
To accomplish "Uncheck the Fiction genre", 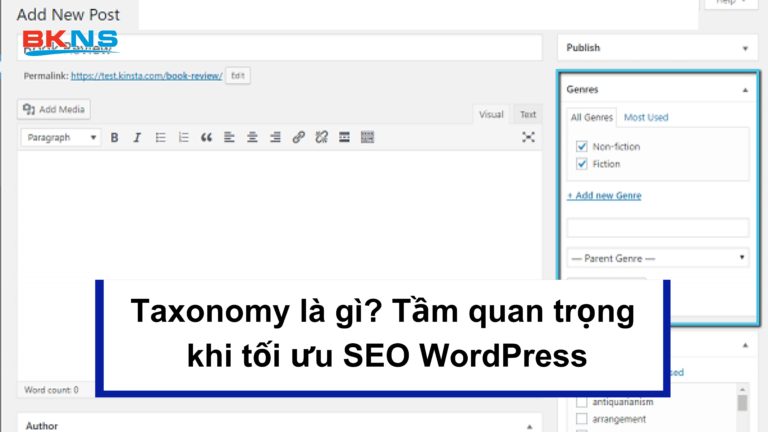I will click(x=581, y=164).
